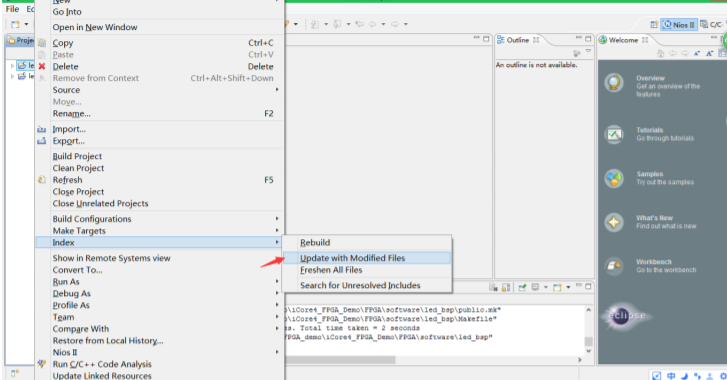Maximize the Outline view

click(588, 39)
